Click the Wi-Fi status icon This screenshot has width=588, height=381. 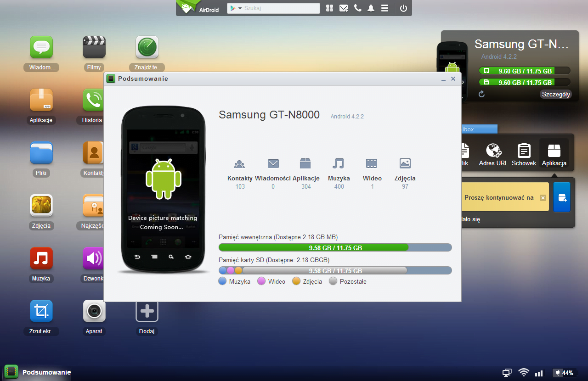click(524, 373)
